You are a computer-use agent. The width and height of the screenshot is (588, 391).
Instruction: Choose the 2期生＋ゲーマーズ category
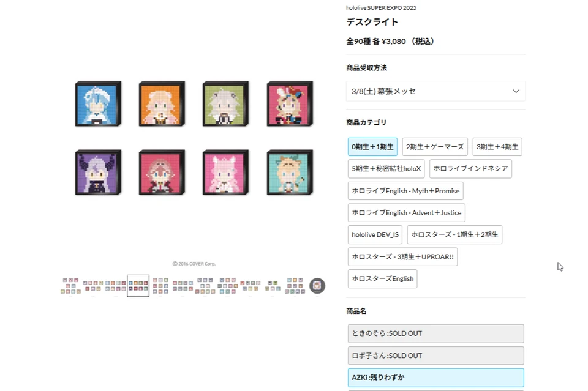(435, 147)
